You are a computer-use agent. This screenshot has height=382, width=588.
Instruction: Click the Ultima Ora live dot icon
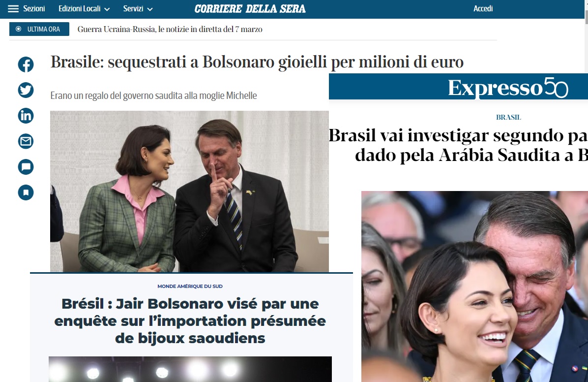click(x=18, y=29)
